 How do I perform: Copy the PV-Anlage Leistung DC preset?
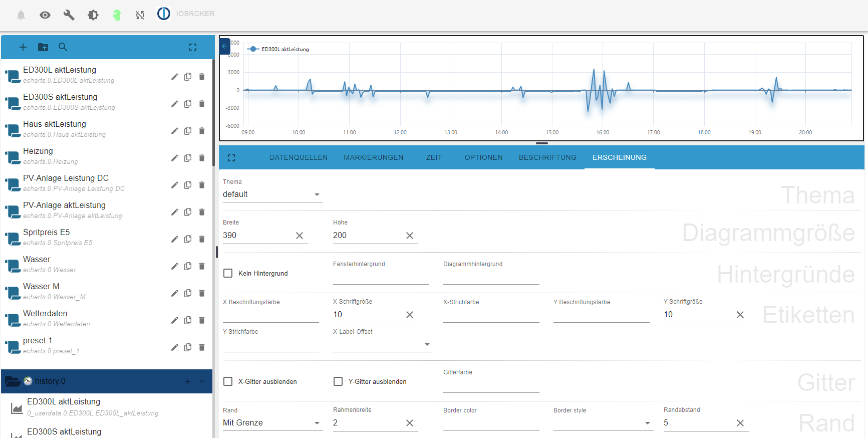click(x=188, y=185)
